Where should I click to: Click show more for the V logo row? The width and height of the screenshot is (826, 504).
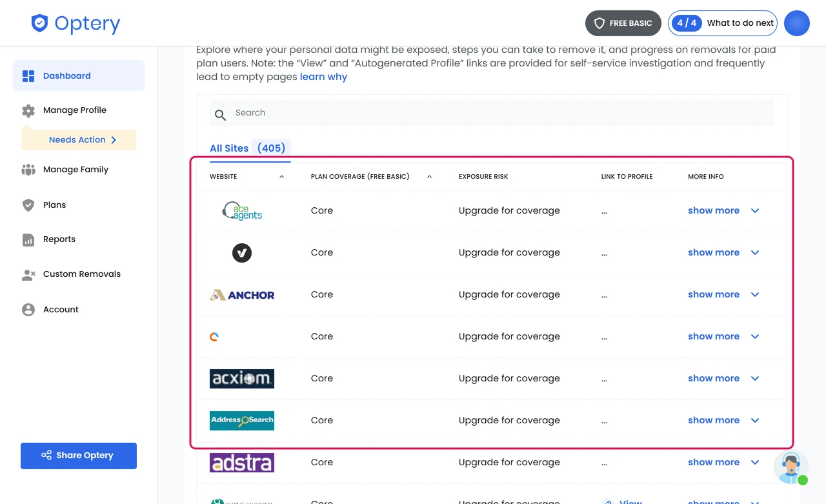[714, 253]
